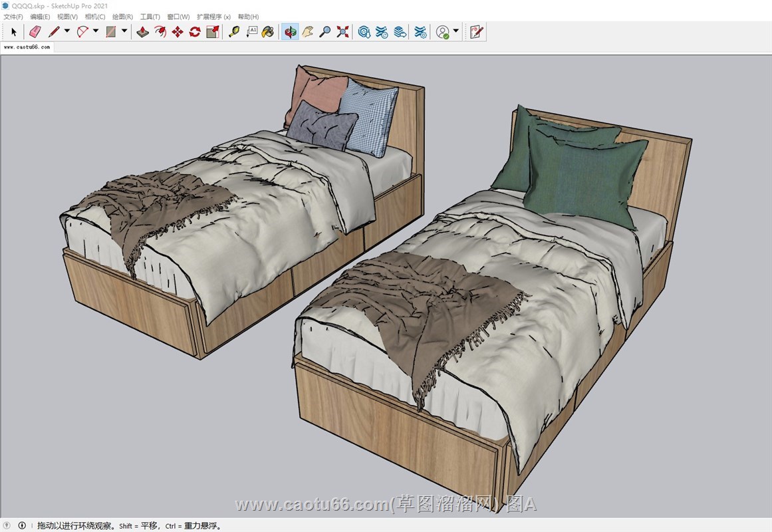The image size is (772, 532).
Task: Pick the pink Eraser tool
Action: (x=35, y=31)
